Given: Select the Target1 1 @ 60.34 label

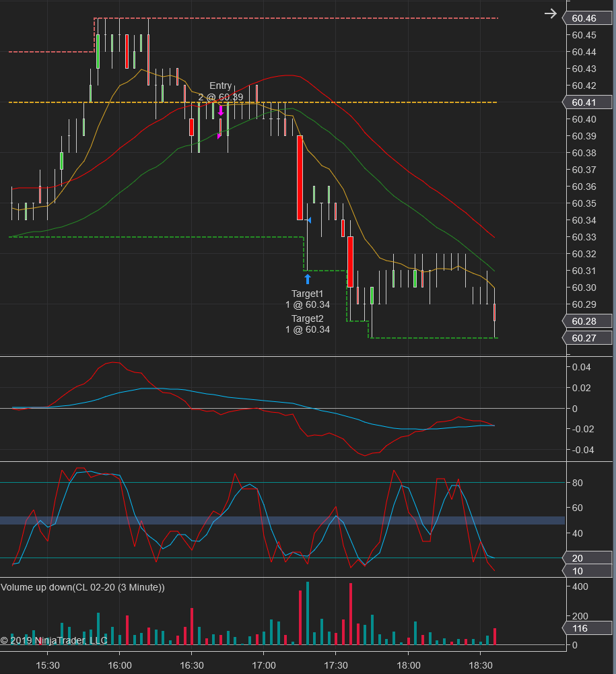Looking at the screenshot, I should tap(308, 299).
